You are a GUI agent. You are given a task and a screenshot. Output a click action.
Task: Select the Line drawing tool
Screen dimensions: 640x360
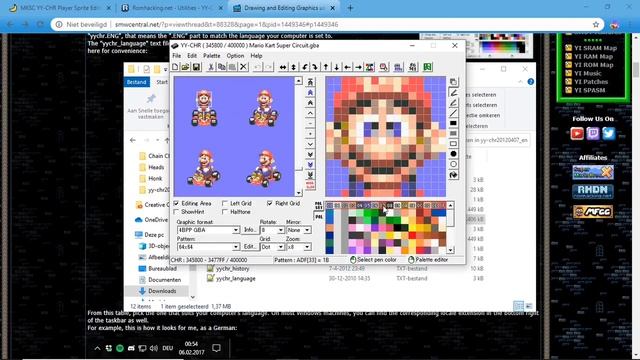tap(453, 113)
